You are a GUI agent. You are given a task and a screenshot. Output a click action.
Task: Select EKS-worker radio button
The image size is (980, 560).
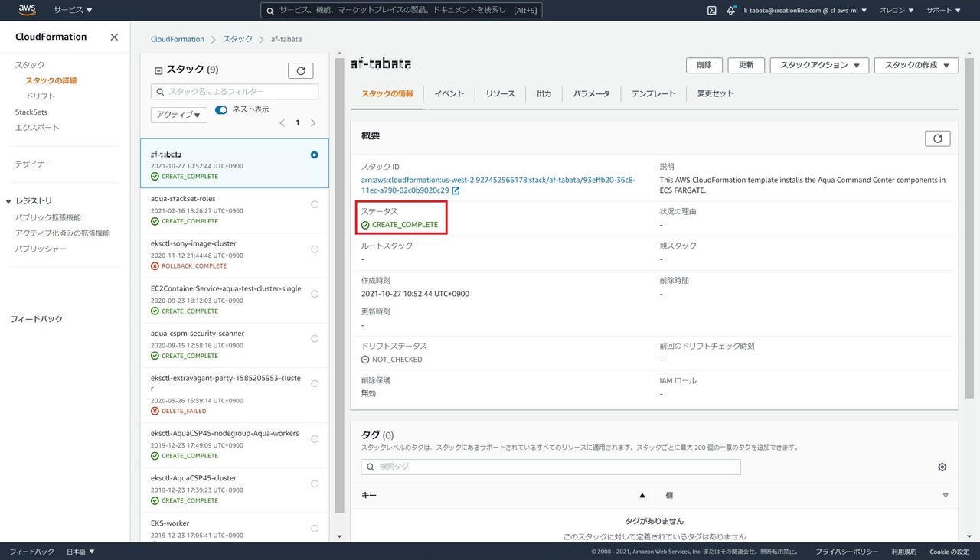pos(315,529)
